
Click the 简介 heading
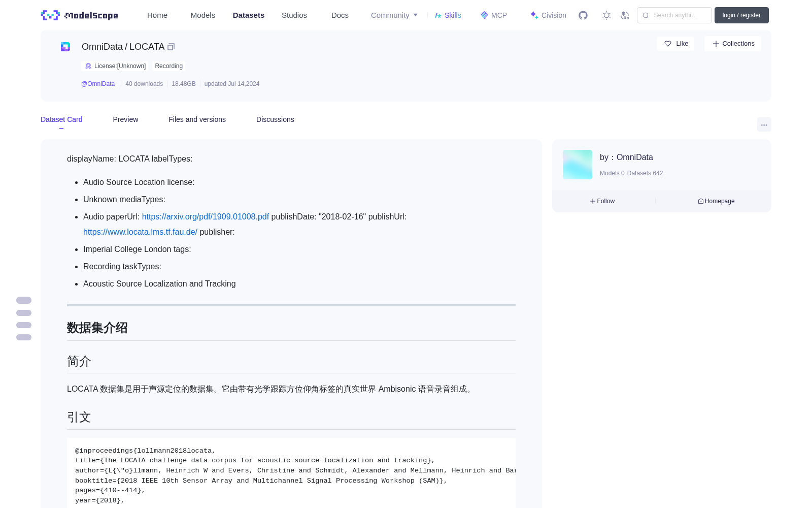pyautogui.click(x=79, y=361)
